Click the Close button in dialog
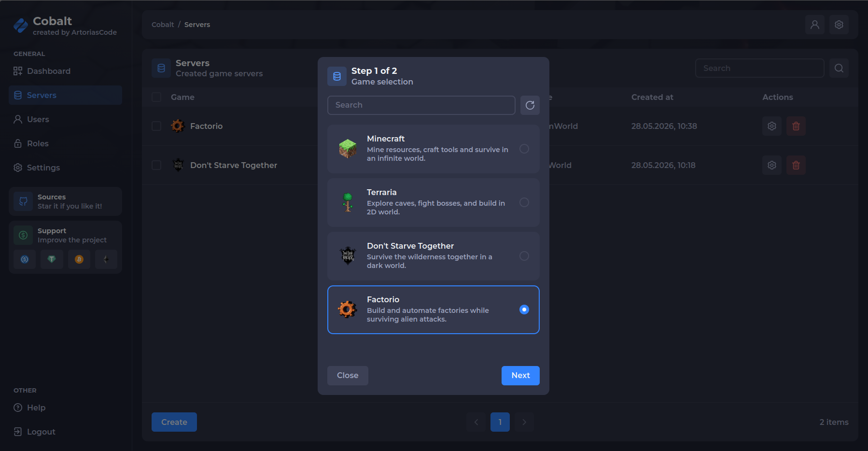The width and height of the screenshot is (868, 451). pyautogui.click(x=348, y=376)
